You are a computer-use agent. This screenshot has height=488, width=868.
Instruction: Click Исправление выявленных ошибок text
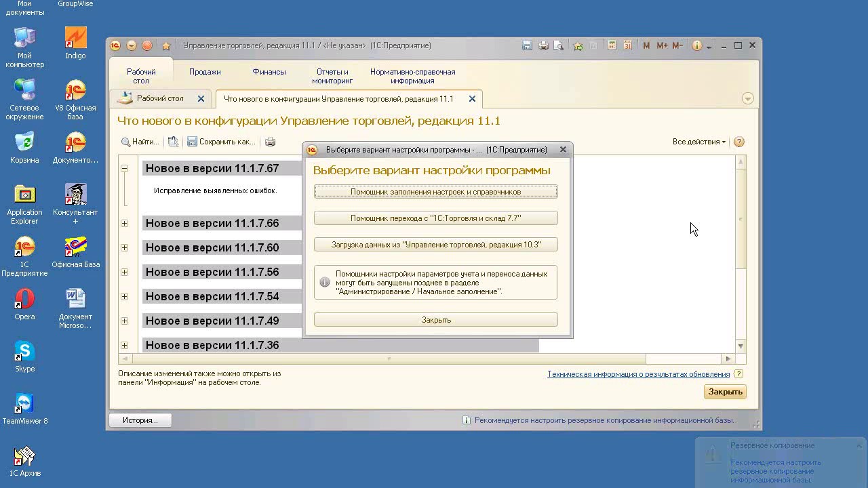coord(216,190)
